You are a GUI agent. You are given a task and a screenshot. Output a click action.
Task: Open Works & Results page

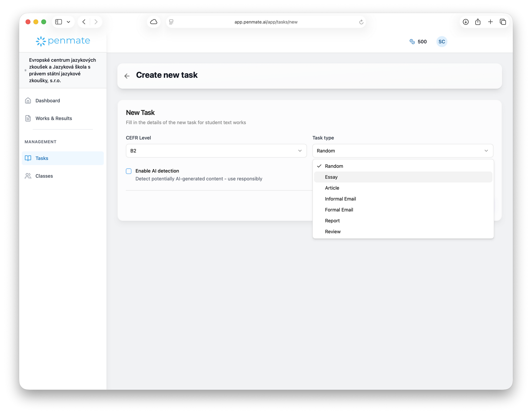pyautogui.click(x=53, y=118)
